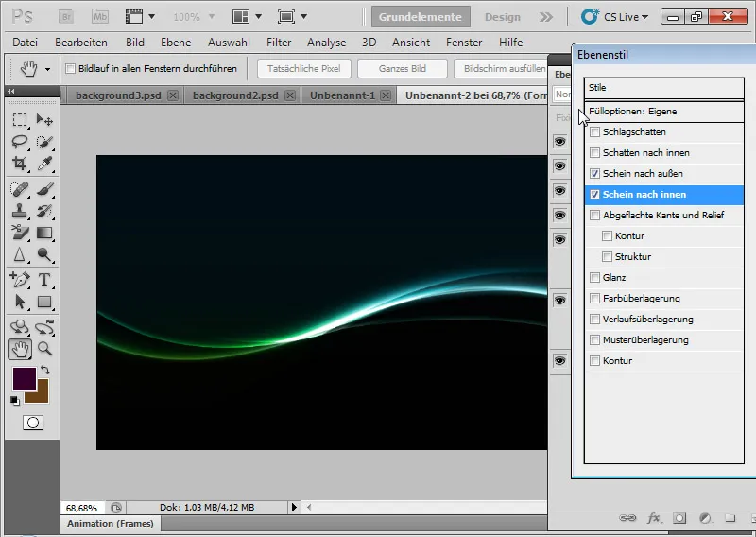Expand the workspace list chevron
This screenshot has width=756, height=537.
[546, 17]
